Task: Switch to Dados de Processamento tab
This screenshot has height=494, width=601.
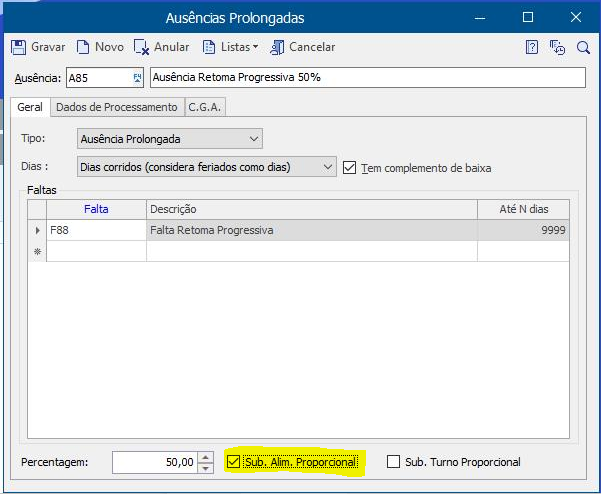Action: (x=116, y=107)
